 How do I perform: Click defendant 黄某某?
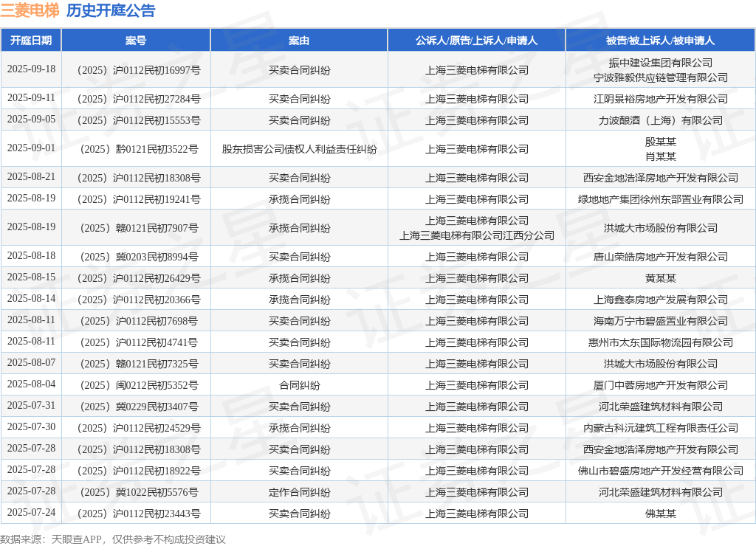pyautogui.click(x=661, y=279)
